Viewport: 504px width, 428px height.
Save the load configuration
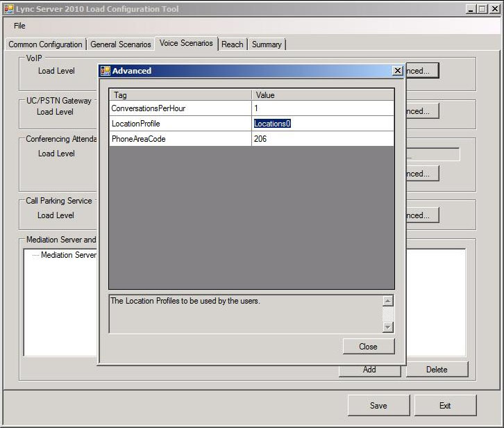click(x=378, y=406)
